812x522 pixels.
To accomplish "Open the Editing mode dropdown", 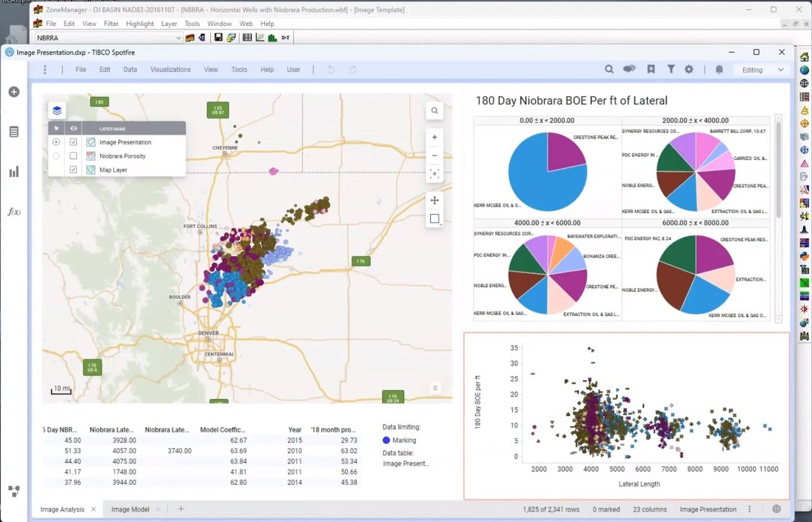I will pos(760,69).
